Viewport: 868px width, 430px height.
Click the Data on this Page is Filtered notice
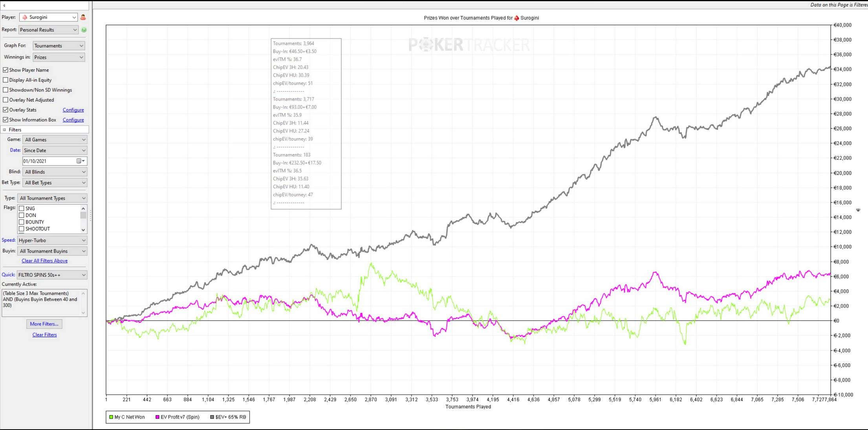(x=839, y=5)
